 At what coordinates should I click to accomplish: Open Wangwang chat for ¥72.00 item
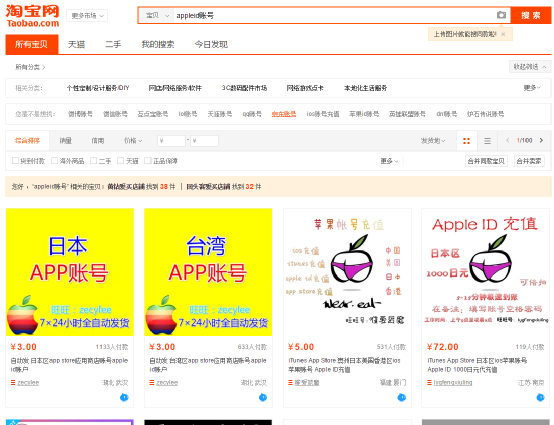tap(540, 397)
